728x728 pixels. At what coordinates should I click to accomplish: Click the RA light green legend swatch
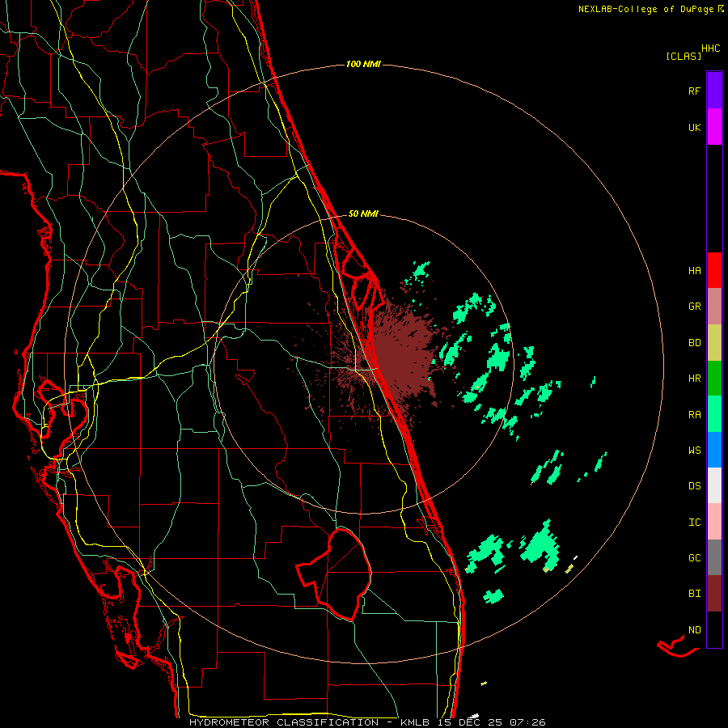714,414
